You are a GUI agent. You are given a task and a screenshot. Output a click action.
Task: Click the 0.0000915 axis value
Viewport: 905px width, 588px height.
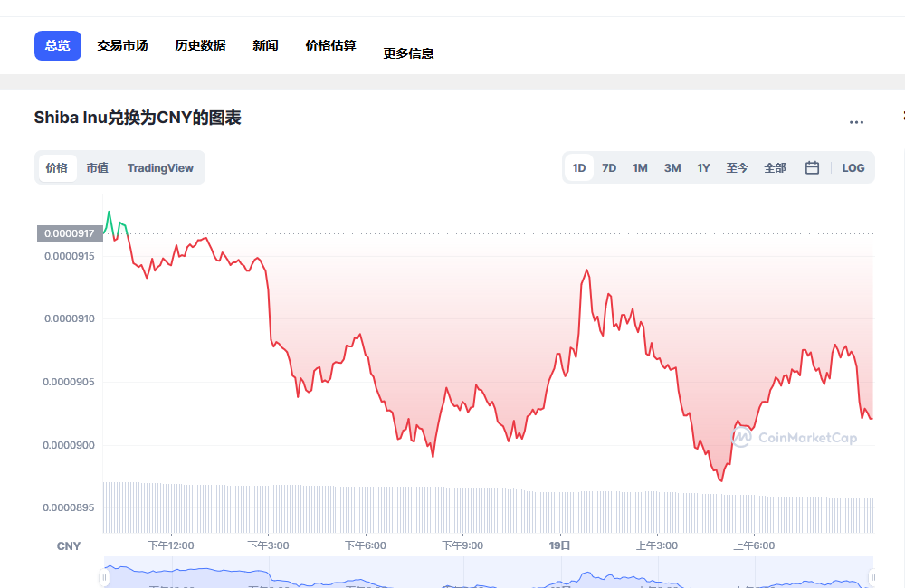(x=70, y=256)
